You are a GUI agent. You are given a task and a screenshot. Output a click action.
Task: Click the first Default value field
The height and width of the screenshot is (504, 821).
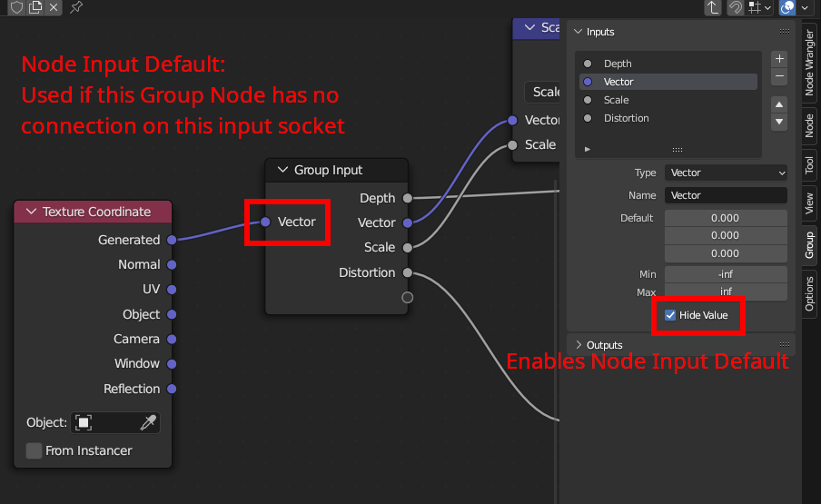point(726,218)
